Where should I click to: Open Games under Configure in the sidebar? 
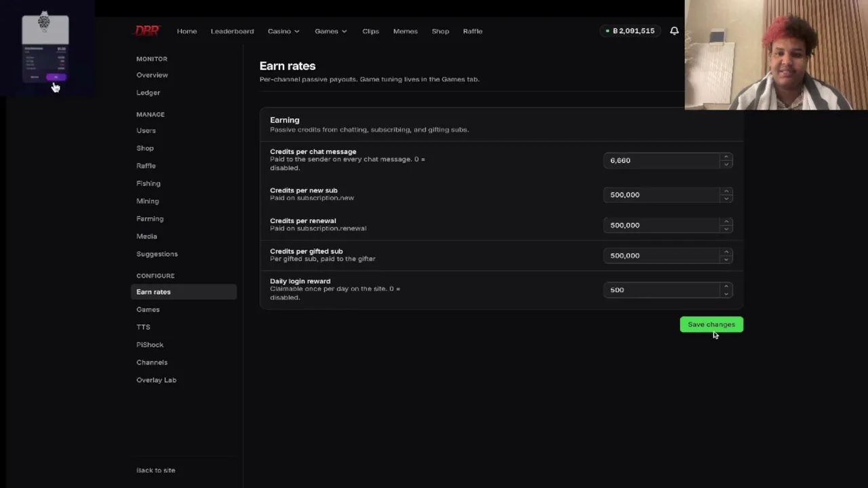[148, 309]
